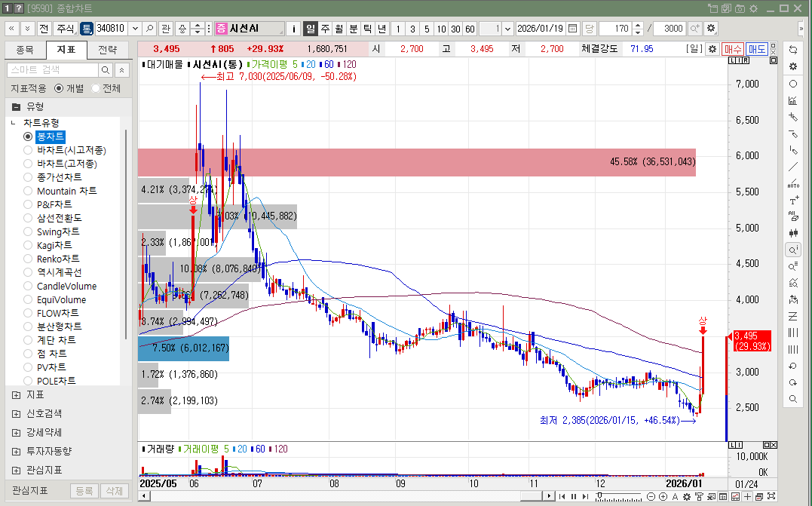
Task: Click the double-down chevron toolbar button
Action: click(27, 29)
